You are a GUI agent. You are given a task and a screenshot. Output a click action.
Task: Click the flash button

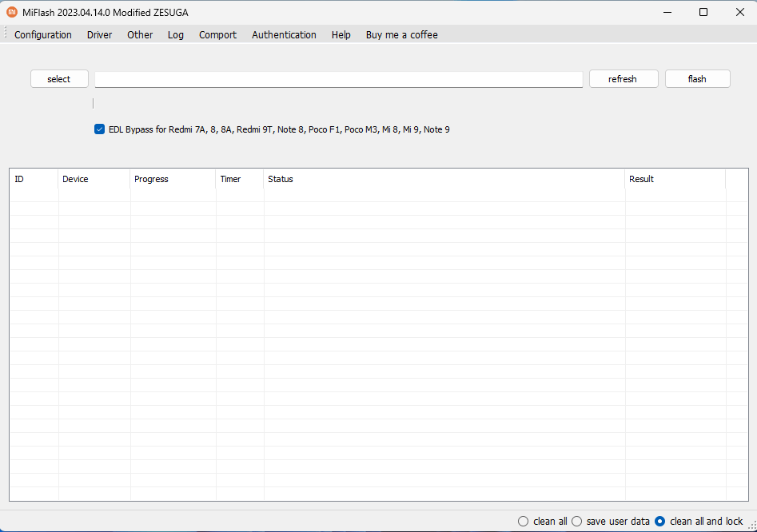click(696, 78)
